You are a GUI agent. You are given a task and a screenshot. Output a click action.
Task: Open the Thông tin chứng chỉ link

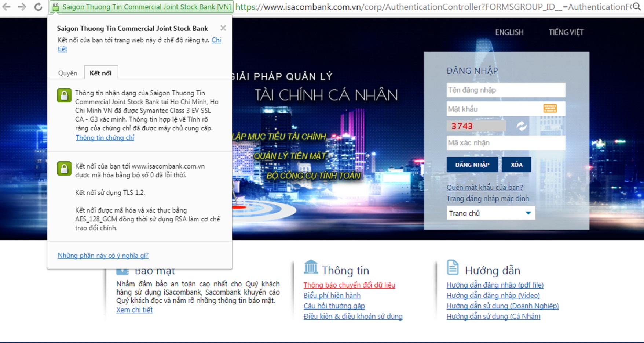(x=105, y=137)
